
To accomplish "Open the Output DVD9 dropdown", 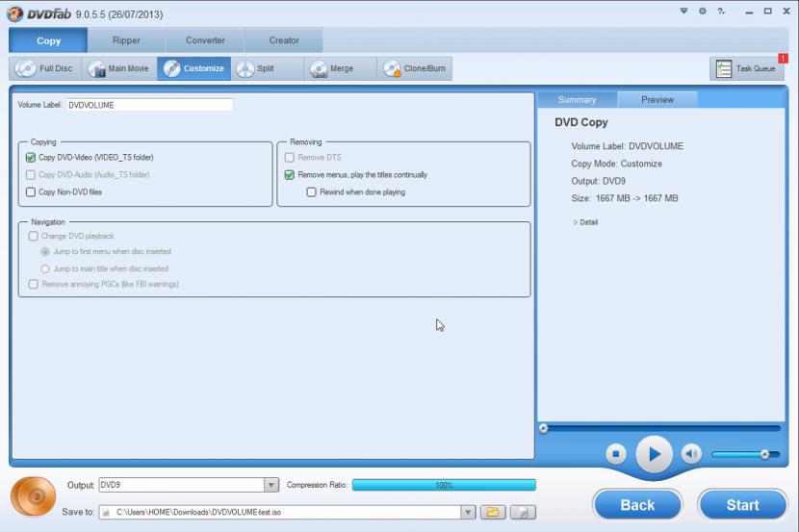I will pos(271,485).
